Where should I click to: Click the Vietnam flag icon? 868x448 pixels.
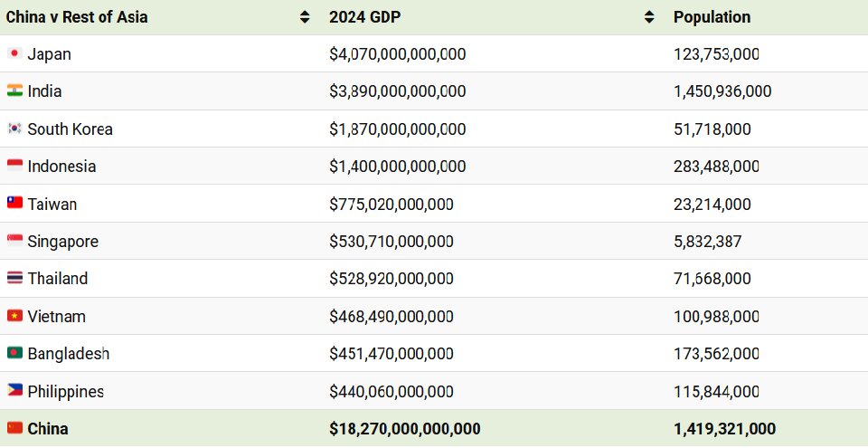click(x=14, y=317)
